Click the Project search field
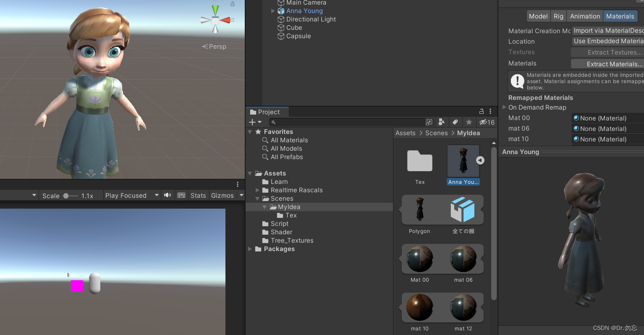Image resolution: width=644 pixels, height=335 pixels. (x=347, y=122)
